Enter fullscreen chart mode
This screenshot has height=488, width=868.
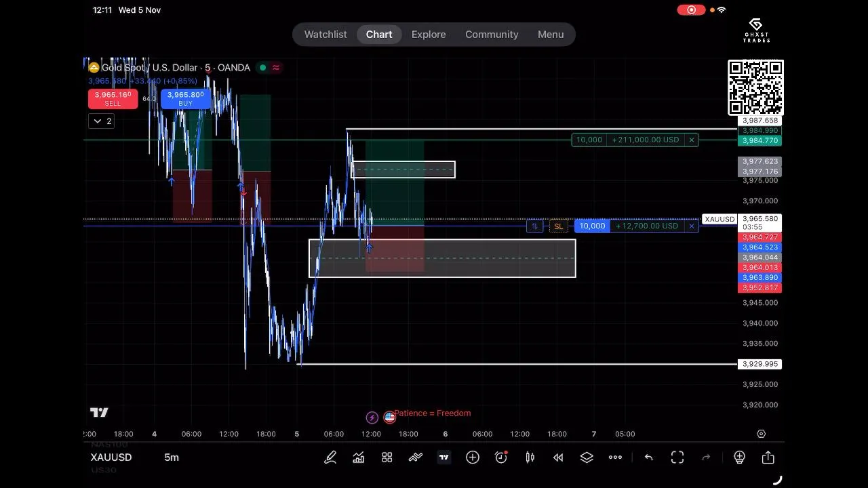677,457
